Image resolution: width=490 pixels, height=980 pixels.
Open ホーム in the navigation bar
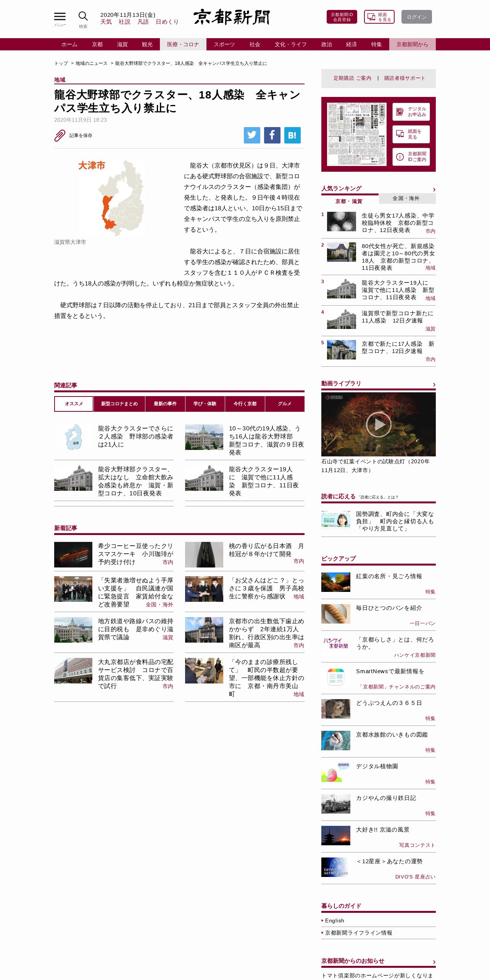tap(69, 44)
